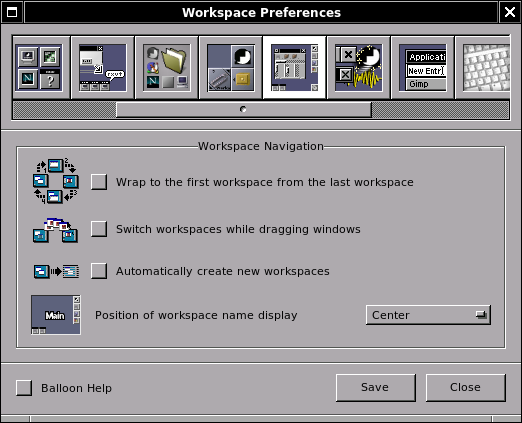The width and height of the screenshot is (522, 423).
Task: Enable automatically create new workspaces
Action: (x=99, y=271)
